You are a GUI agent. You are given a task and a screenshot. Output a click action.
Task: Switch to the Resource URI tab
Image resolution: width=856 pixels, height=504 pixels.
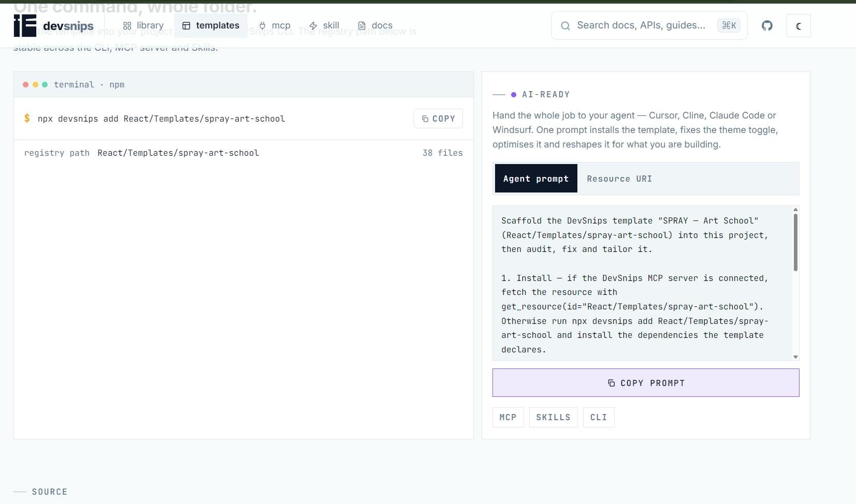[x=619, y=179]
